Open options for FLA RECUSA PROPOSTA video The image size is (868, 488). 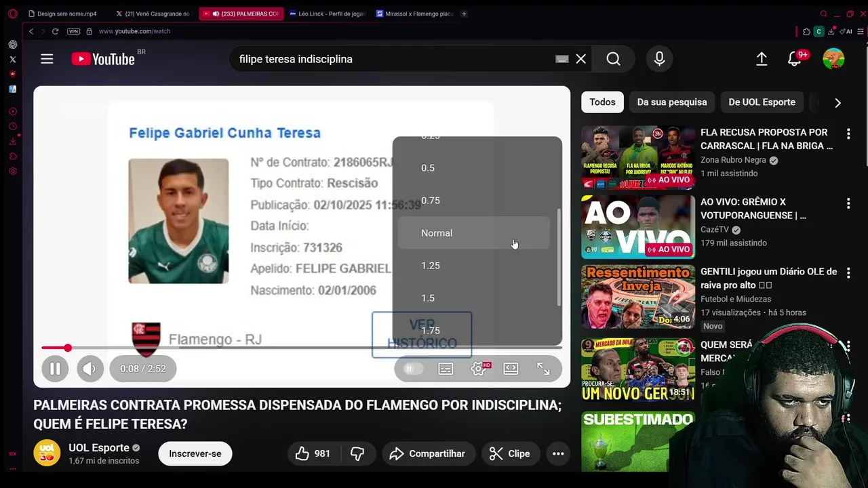[x=848, y=134]
